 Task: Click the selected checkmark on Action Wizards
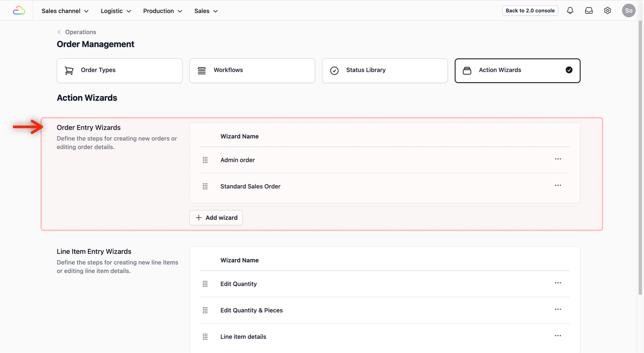tap(569, 70)
